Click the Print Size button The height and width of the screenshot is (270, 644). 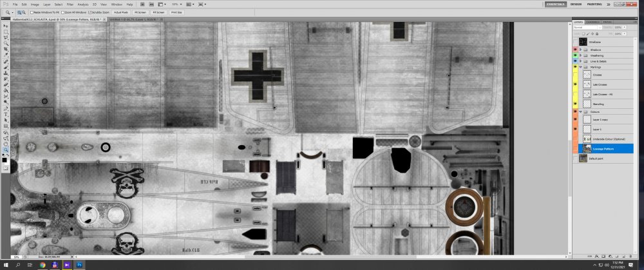pos(176,12)
